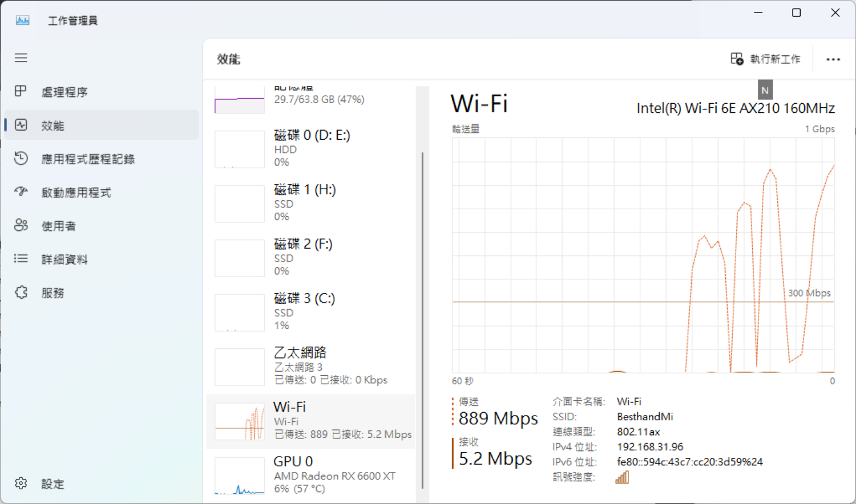Click the 啟動應用程式 startup icon
The height and width of the screenshot is (504, 856).
(21, 192)
